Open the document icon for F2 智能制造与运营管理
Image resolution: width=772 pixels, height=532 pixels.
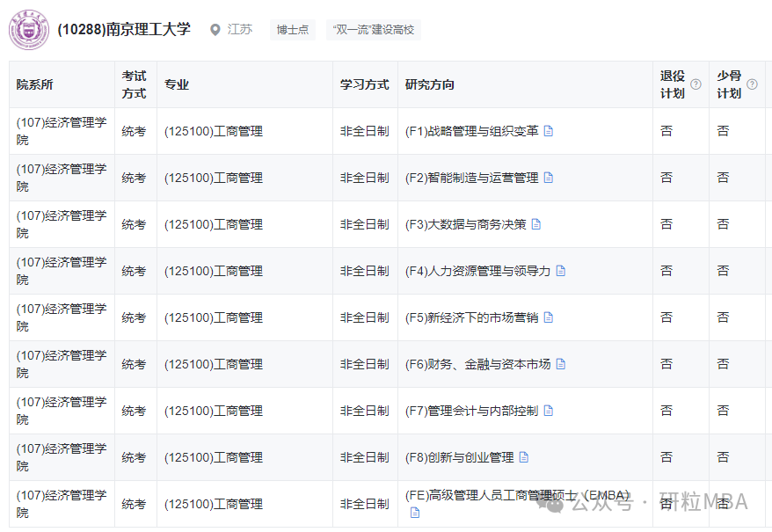[548, 178]
